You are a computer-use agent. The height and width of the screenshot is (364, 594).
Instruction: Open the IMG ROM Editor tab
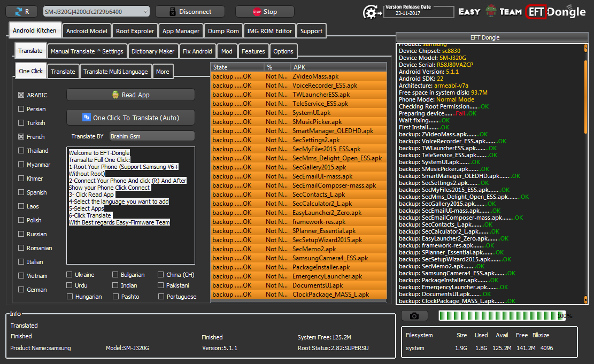269,31
